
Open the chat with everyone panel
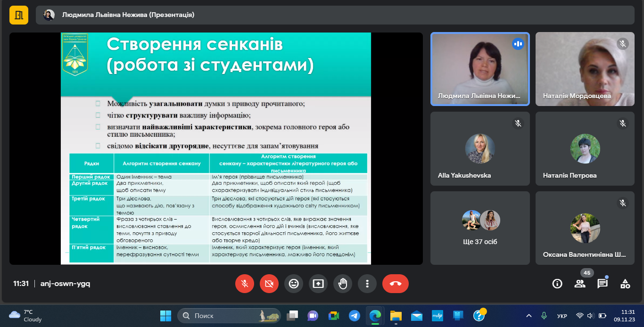[603, 284]
